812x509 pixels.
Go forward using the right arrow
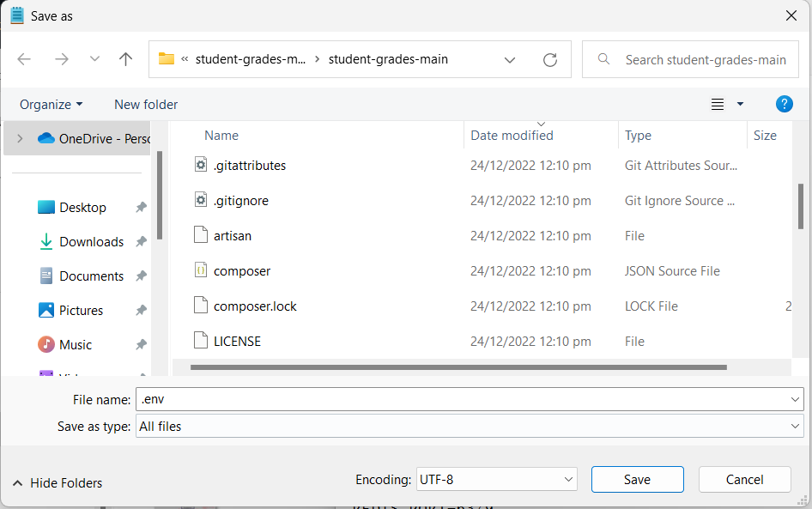62,59
